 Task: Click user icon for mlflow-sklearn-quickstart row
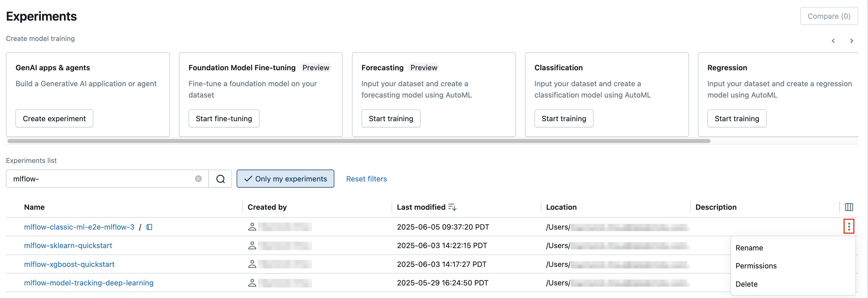(252, 245)
